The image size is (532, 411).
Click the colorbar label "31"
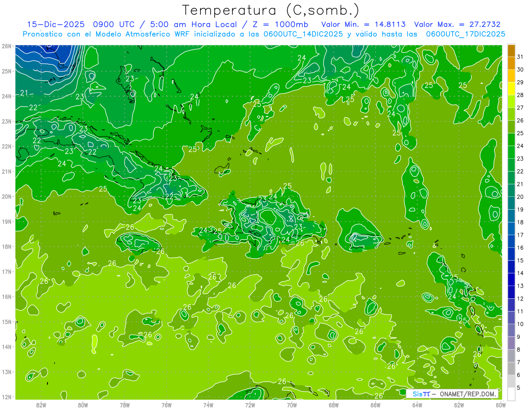point(520,57)
